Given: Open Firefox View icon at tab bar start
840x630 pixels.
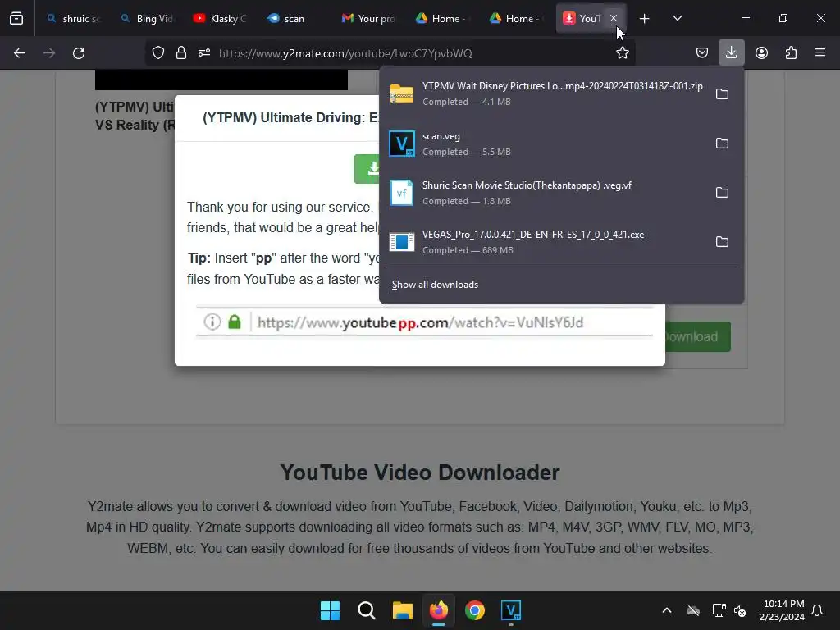Looking at the screenshot, I should [x=16, y=18].
